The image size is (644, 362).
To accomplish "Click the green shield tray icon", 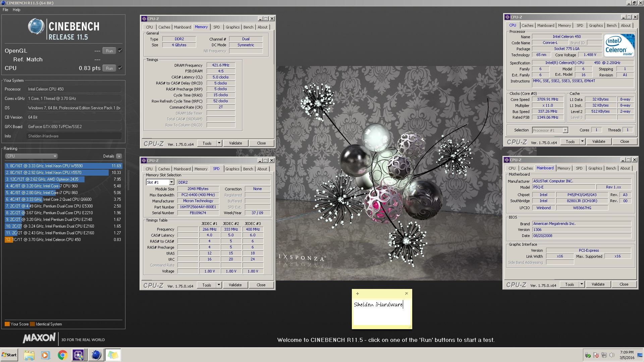I will (x=588, y=355).
